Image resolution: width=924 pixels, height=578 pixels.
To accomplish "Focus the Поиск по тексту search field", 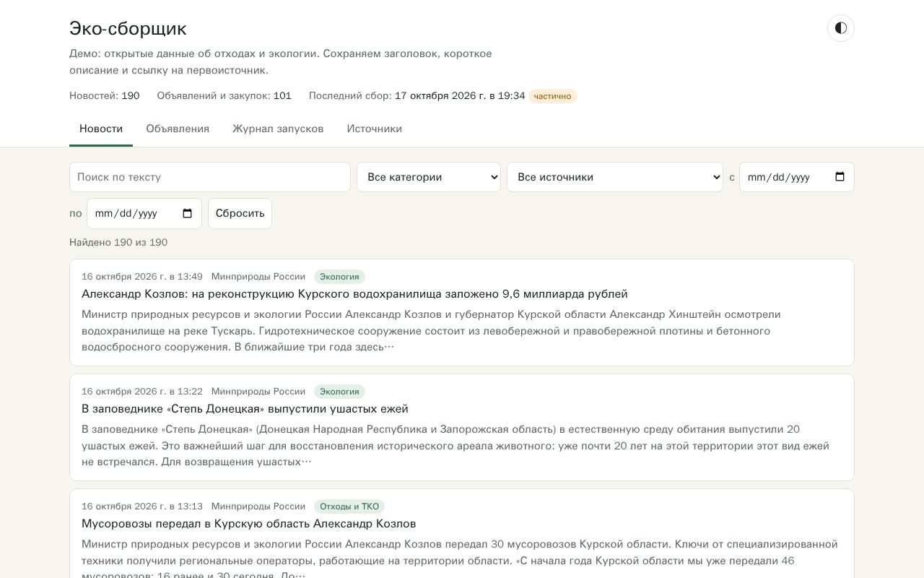I will tap(210, 177).
